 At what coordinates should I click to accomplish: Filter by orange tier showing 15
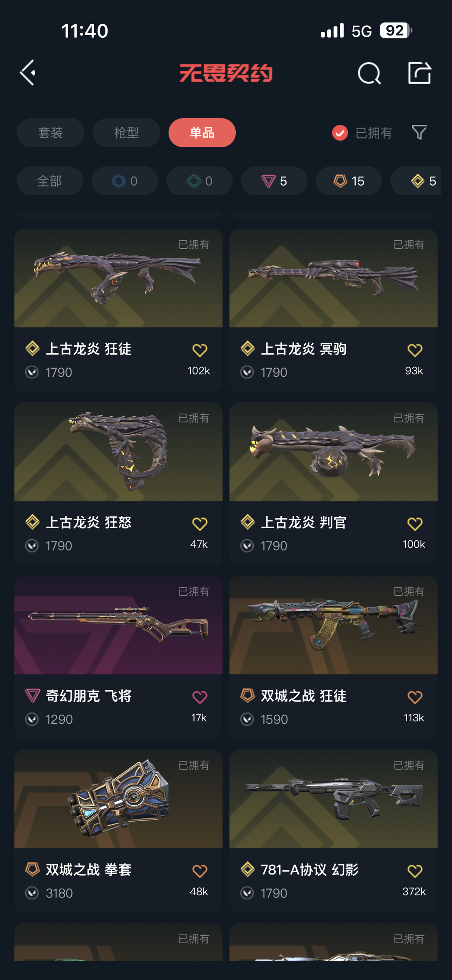pos(349,181)
